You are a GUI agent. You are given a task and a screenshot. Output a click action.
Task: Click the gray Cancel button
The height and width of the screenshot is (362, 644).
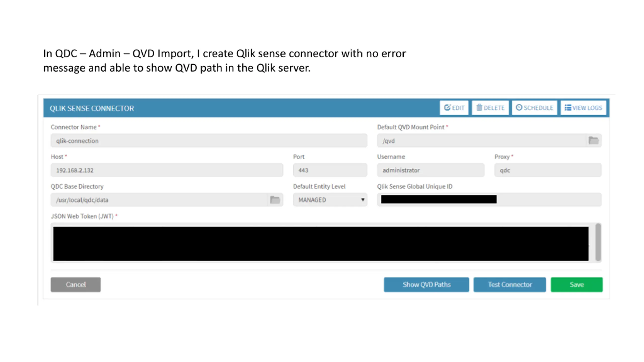(75, 284)
